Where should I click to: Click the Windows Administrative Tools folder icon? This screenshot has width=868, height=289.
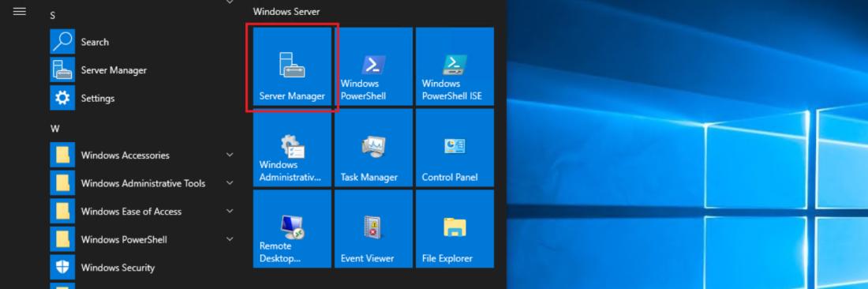click(62, 183)
